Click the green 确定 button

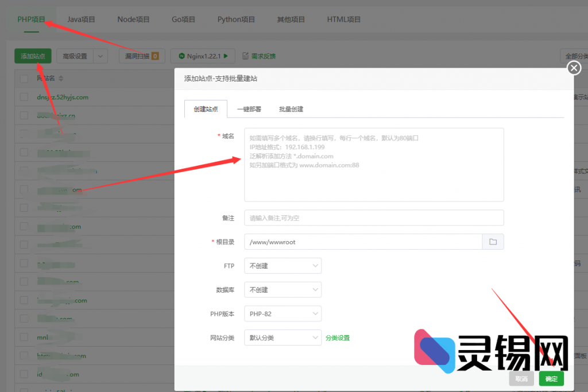(x=551, y=379)
